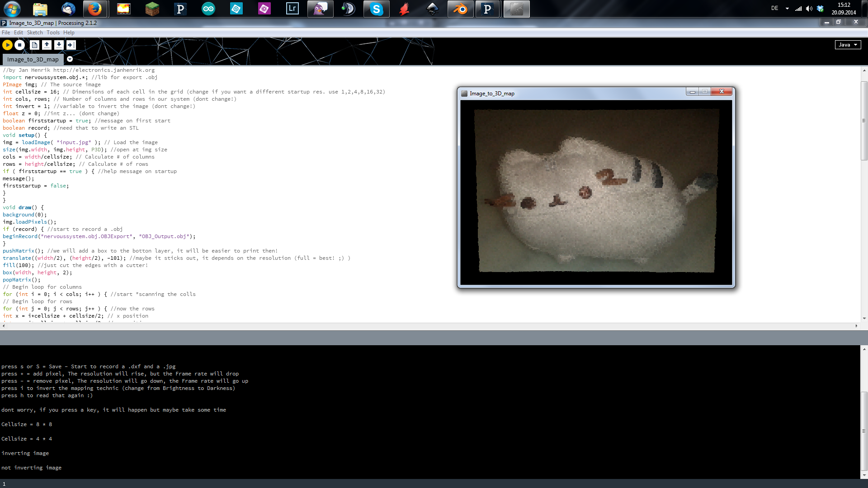Viewport: 868px width, 488px height.
Task: Switch to Skype in the taskbar
Action: [376, 9]
